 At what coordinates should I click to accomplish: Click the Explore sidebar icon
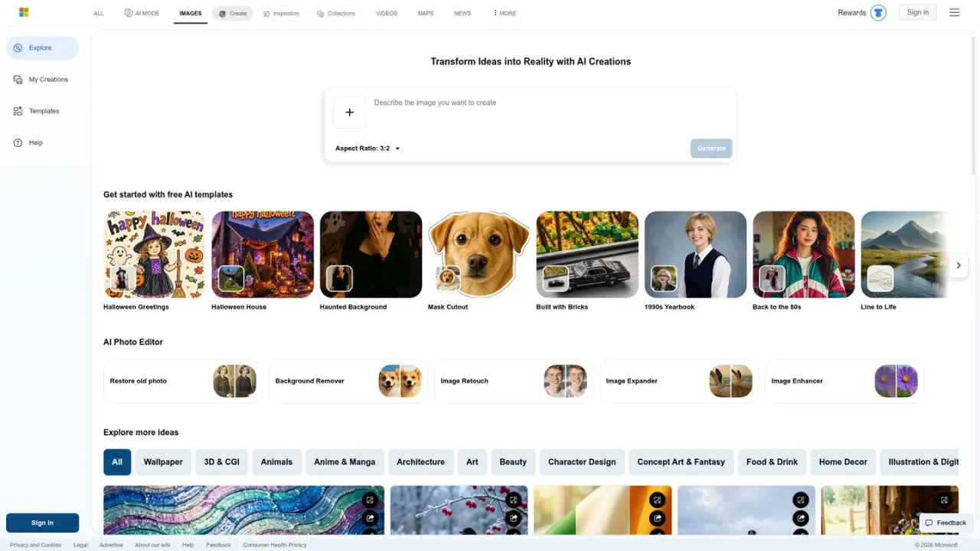(18, 48)
